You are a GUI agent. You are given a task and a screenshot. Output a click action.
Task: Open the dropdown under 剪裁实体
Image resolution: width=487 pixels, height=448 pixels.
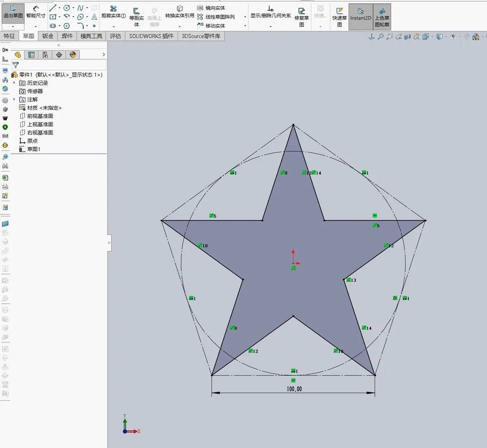(113, 27)
